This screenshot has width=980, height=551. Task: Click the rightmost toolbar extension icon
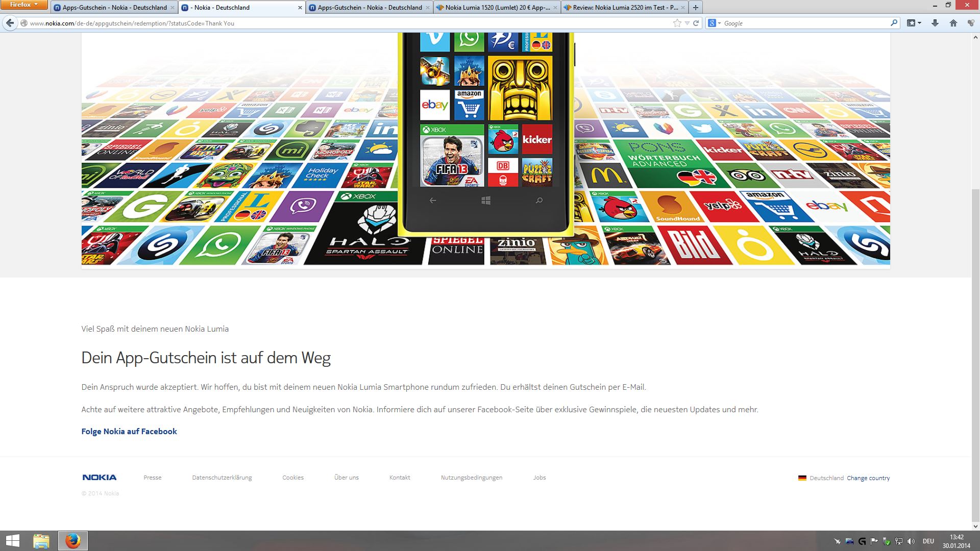tap(971, 23)
